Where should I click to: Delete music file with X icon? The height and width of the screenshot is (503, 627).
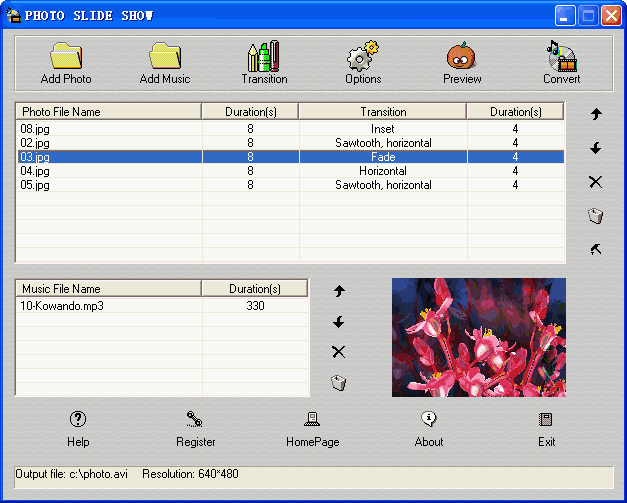(x=338, y=352)
